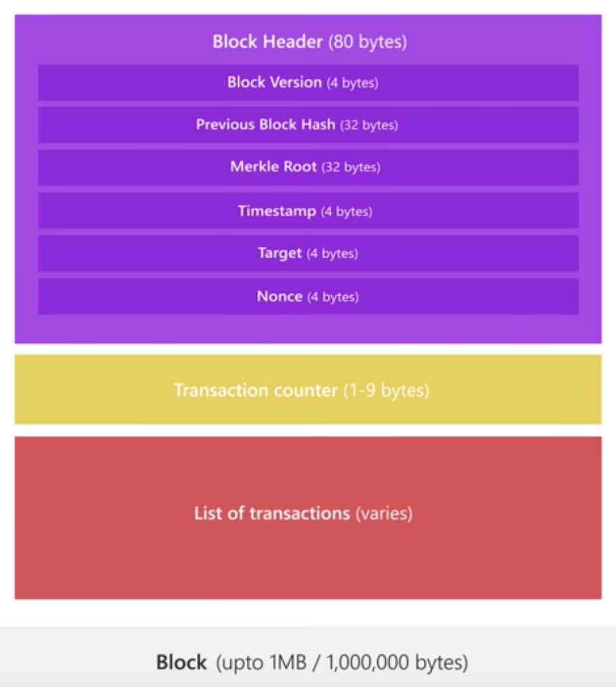Click the yellow Transaction counter label
Screen dimensions: 616x687
[x=255, y=390]
